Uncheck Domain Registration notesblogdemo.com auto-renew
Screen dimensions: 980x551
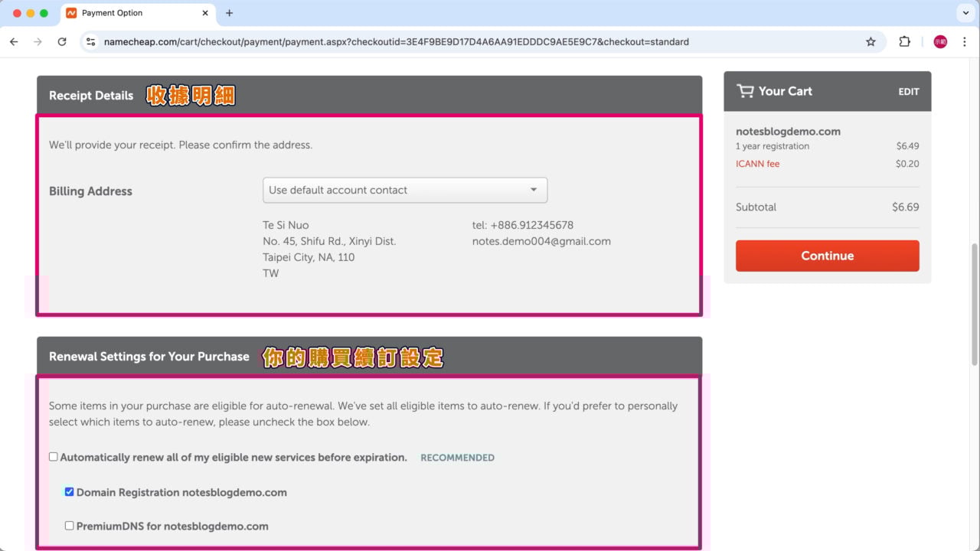click(70, 492)
